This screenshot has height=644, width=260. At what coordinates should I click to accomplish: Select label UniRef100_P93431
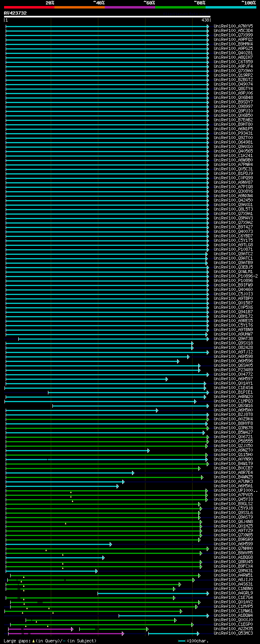pyautogui.click(x=233, y=133)
